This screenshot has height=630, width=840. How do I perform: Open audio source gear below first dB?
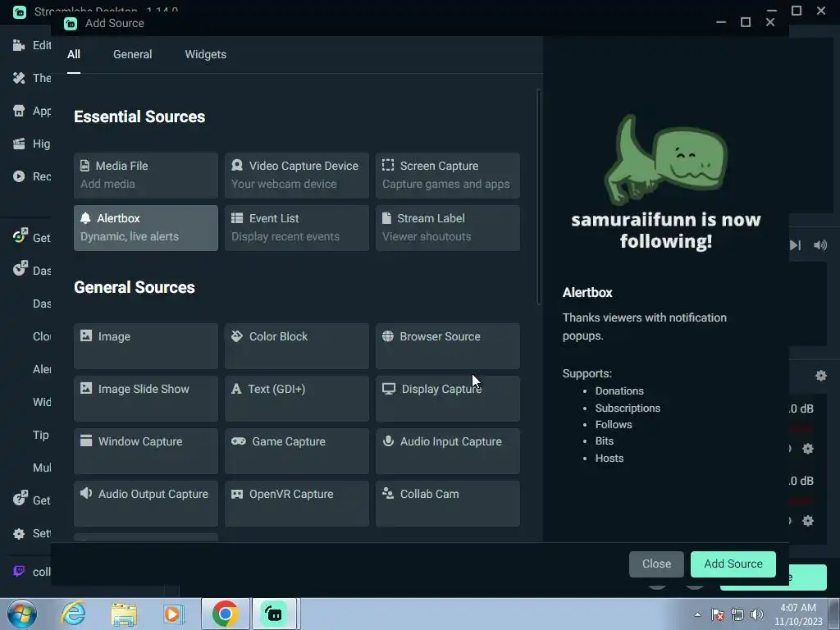point(808,449)
